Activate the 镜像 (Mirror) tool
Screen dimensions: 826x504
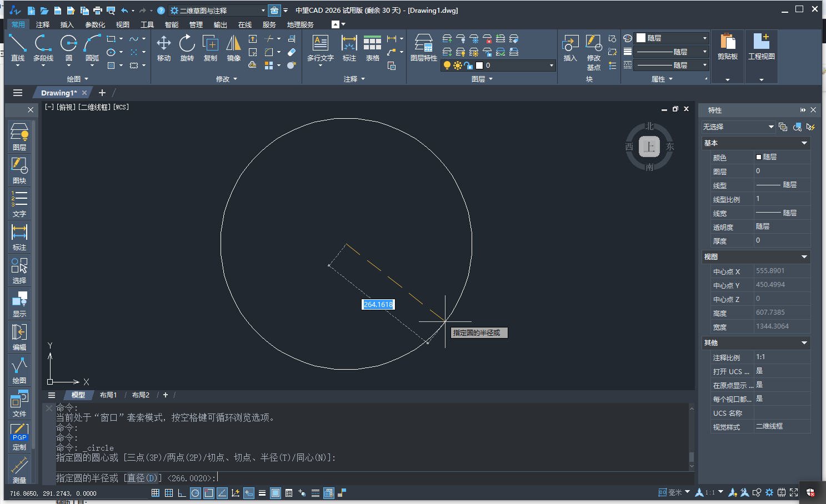(x=234, y=48)
